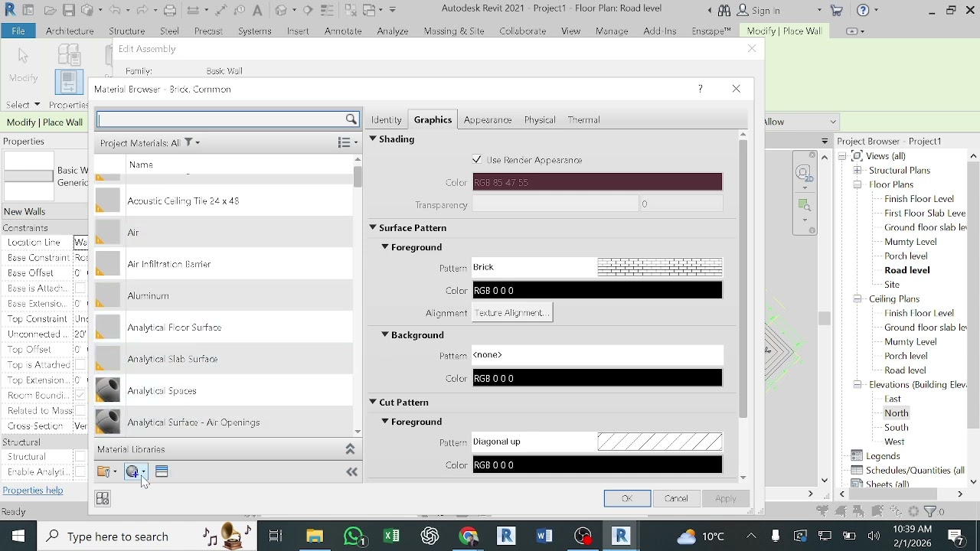Open Google Chrome from the taskbar

pos(469,536)
